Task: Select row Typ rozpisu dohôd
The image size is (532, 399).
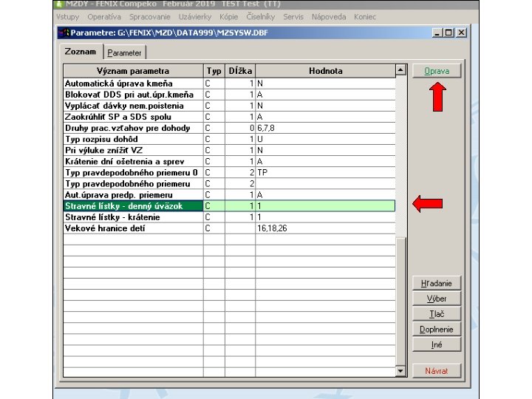Action: (229, 139)
